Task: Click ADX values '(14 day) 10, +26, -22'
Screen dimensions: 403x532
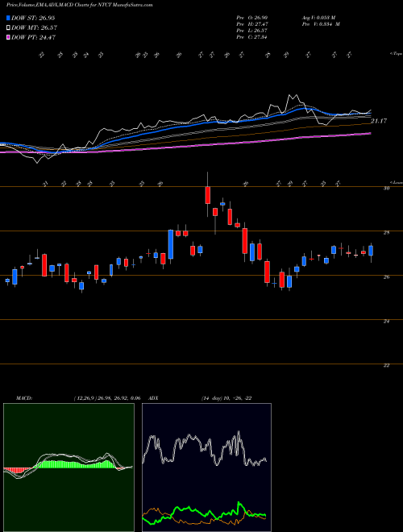Action: click(x=226, y=398)
